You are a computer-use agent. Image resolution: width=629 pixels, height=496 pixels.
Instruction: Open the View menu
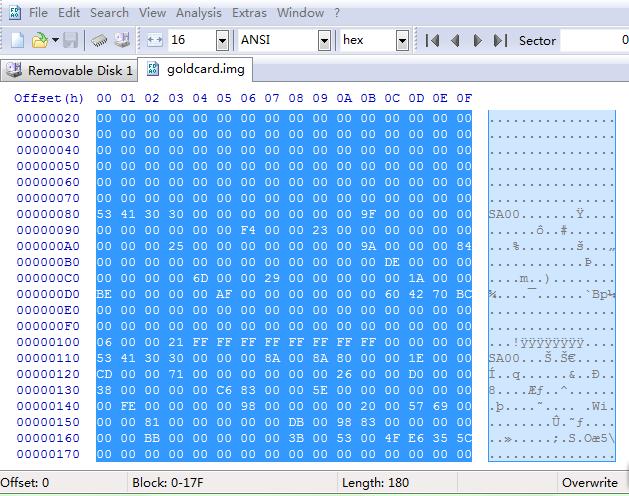tap(152, 13)
